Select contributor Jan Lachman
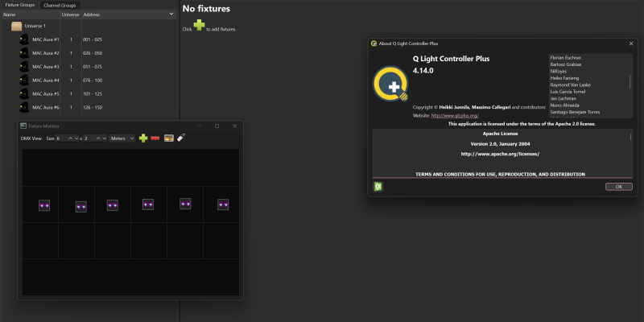The height and width of the screenshot is (322, 644). 563,98
